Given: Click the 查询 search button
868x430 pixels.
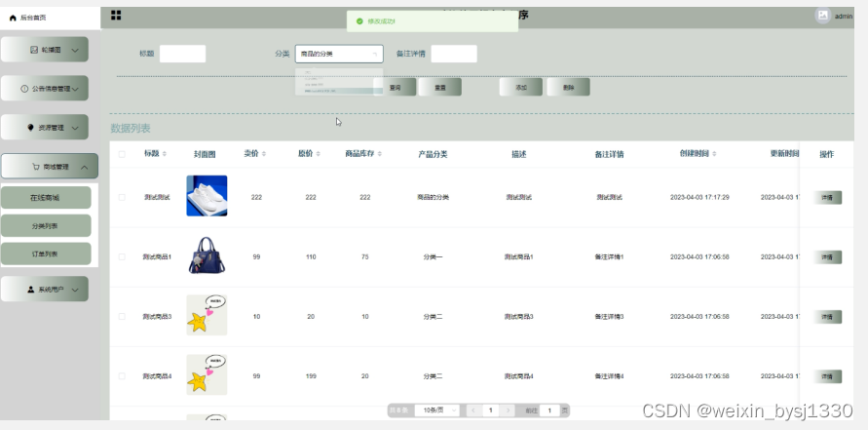Looking at the screenshot, I should pyautogui.click(x=395, y=87).
